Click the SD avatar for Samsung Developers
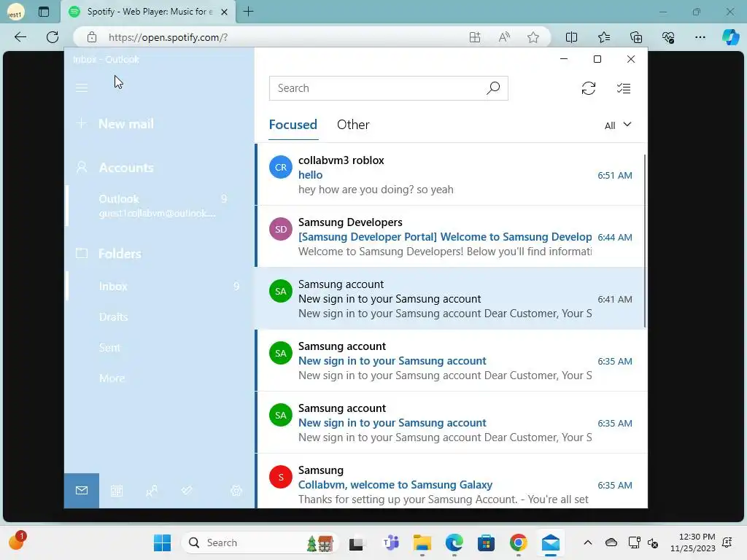Image resolution: width=747 pixels, height=560 pixels. coord(281,229)
